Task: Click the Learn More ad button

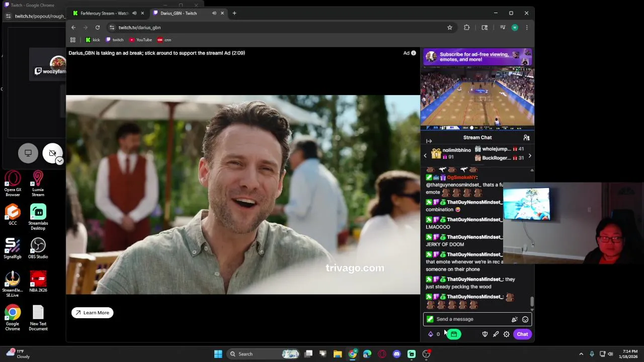Action: click(x=93, y=313)
